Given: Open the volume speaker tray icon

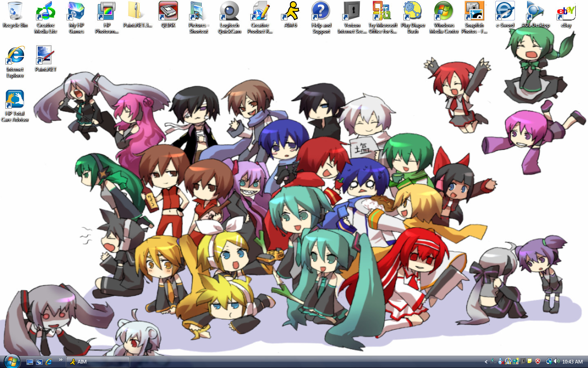Looking at the screenshot, I should 557,361.
